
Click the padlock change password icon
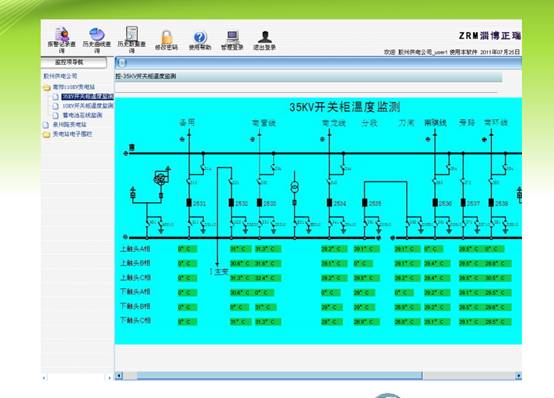(166, 37)
